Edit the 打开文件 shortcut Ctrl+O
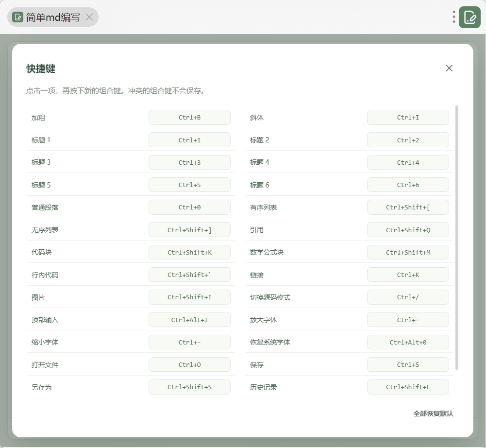Image resolution: width=486 pixels, height=448 pixels. [189, 364]
